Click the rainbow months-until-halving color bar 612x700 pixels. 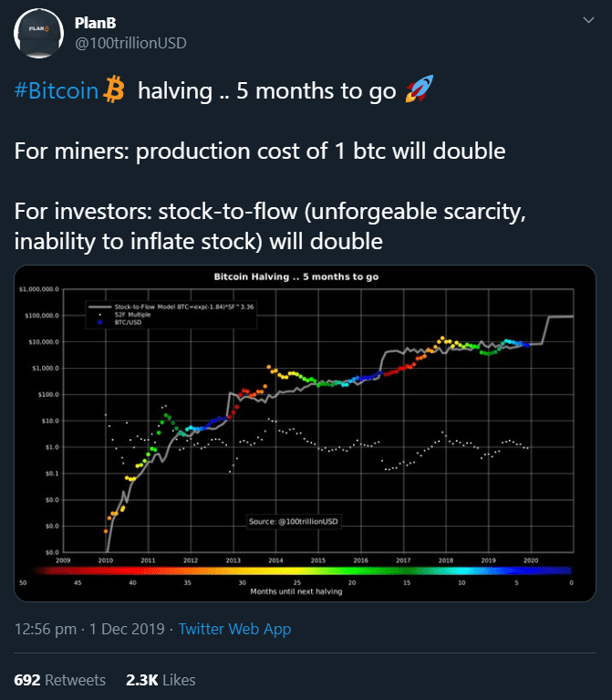click(296, 572)
